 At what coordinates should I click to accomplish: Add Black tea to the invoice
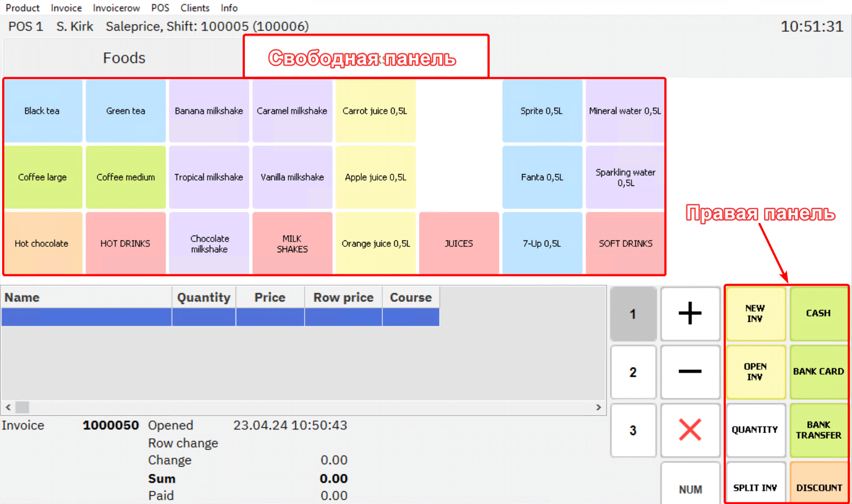[x=42, y=111]
